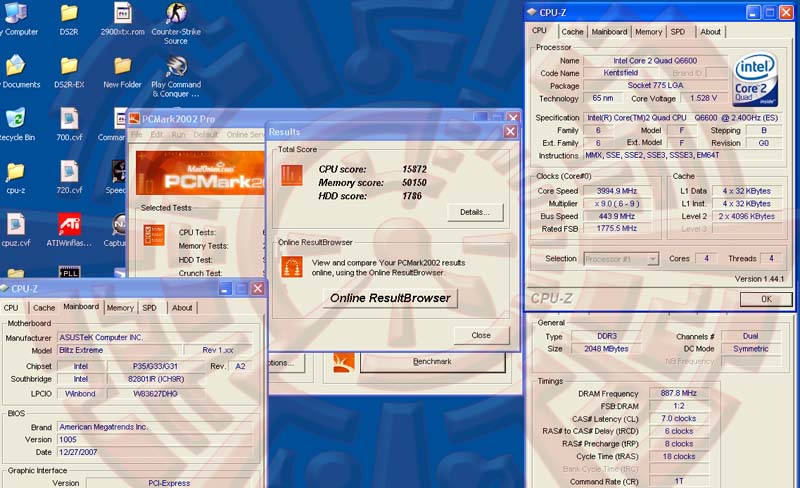
Task: Start the Benchmark in PCMark2002
Action: coord(433,362)
